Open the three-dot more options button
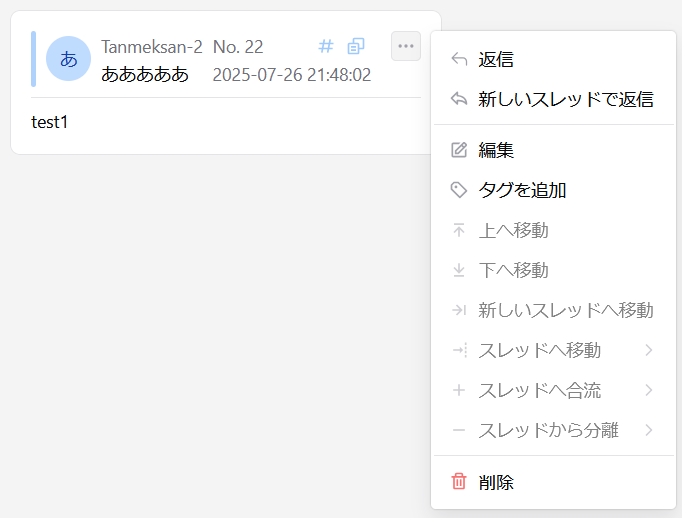This screenshot has width=682, height=518. pos(405,47)
